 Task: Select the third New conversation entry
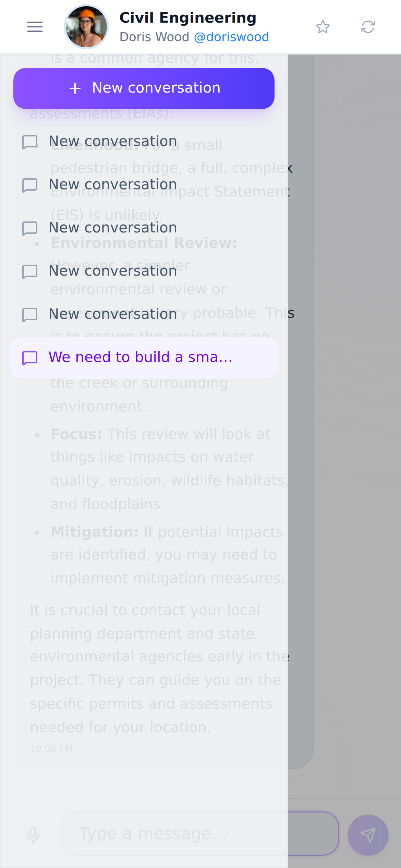coord(144,228)
